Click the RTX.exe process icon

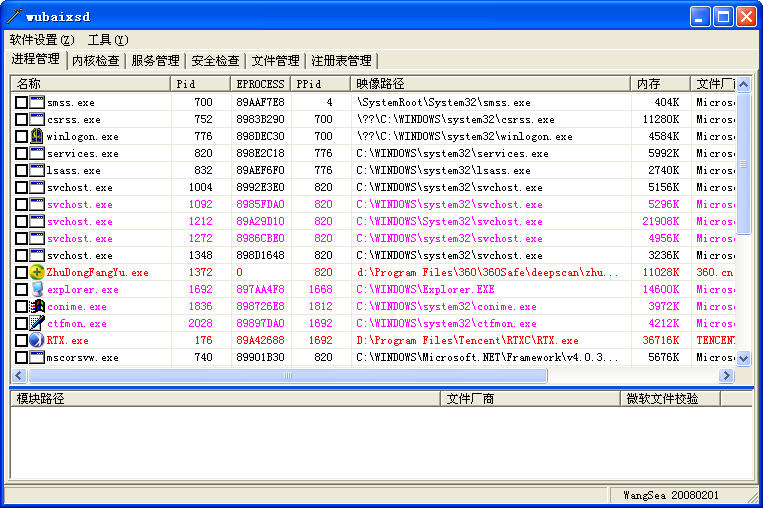click(37, 340)
